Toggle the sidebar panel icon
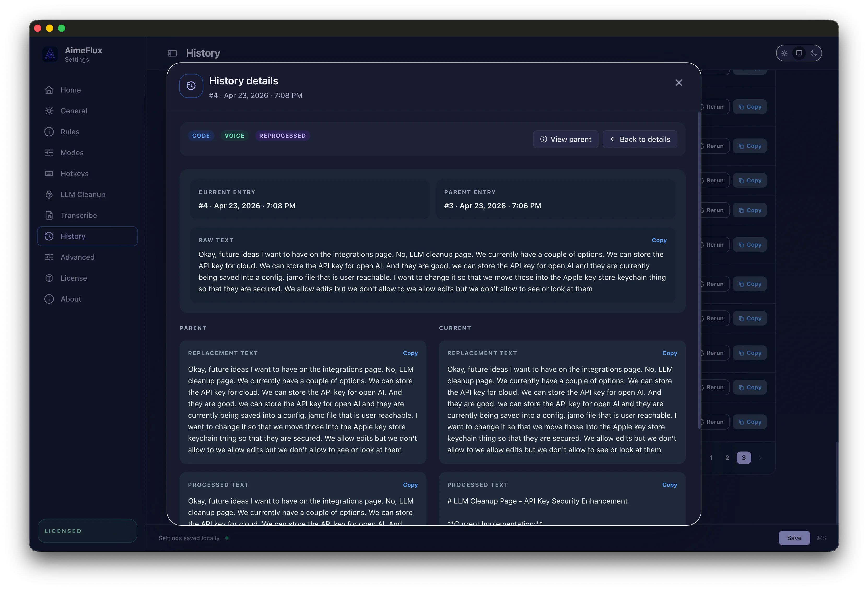 pyautogui.click(x=172, y=53)
